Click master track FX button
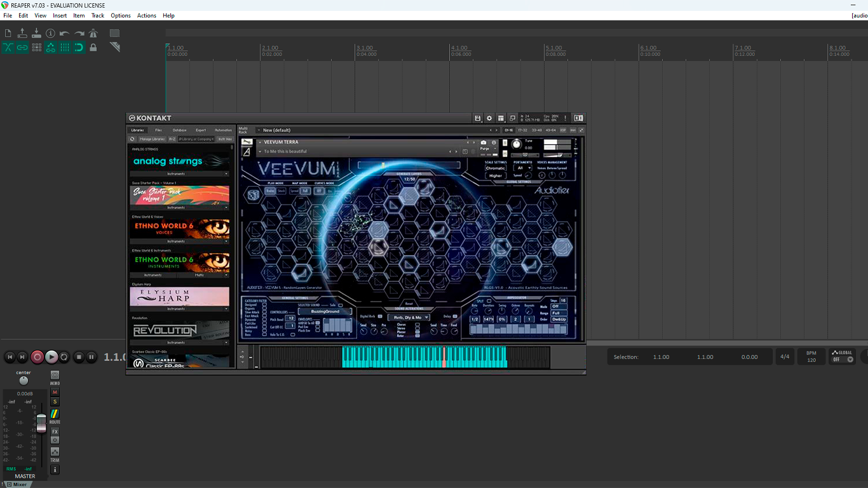 click(x=55, y=431)
